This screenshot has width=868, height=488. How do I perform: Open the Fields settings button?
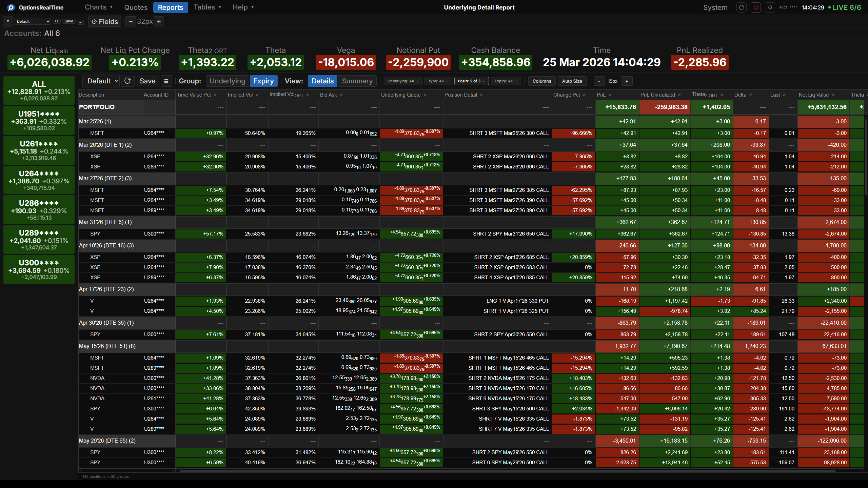(105, 22)
